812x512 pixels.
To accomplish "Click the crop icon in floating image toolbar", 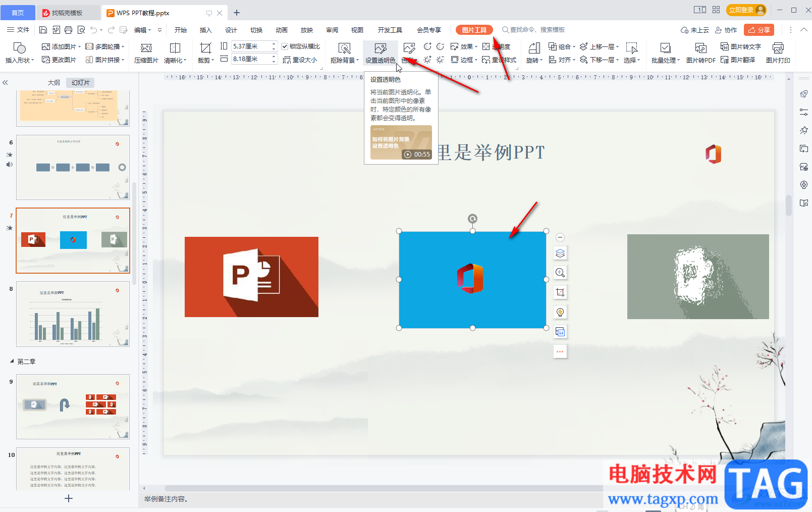I will 560,292.
